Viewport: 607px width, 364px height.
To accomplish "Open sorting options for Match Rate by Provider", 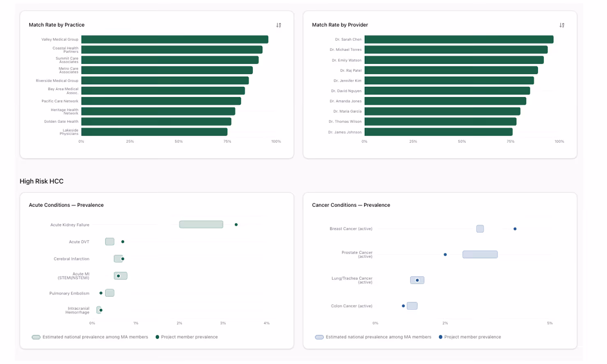I will coord(561,25).
